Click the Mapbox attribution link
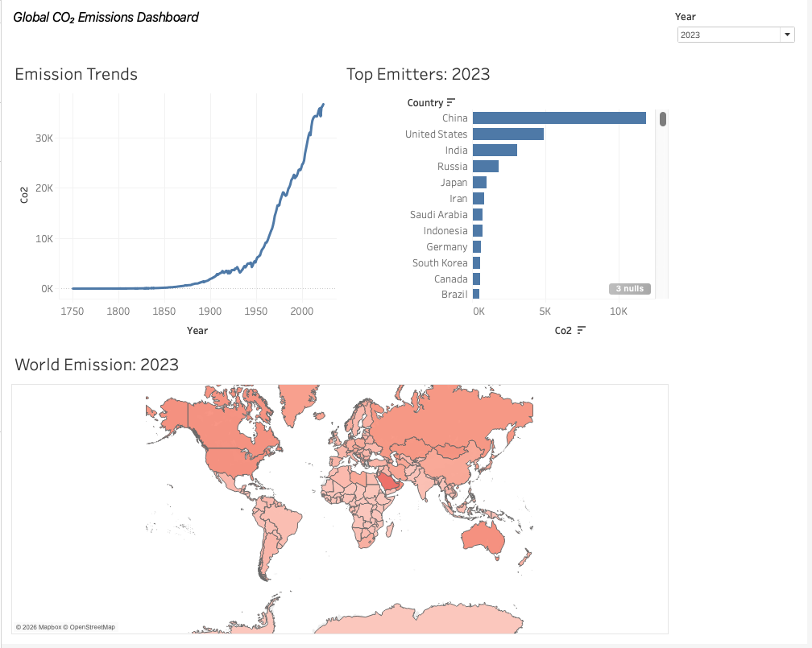Image resolution: width=812 pixels, height=648 pixels. pyautogui.click(x=50, y=627)
